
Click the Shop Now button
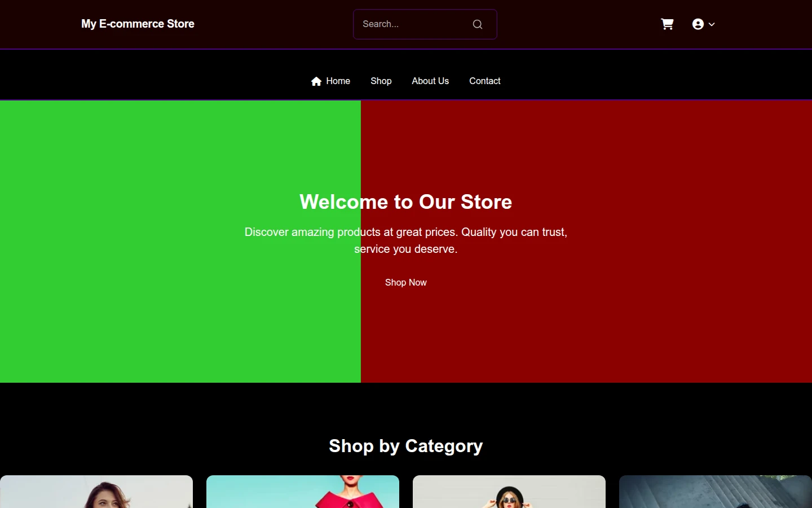click(406, 282)
